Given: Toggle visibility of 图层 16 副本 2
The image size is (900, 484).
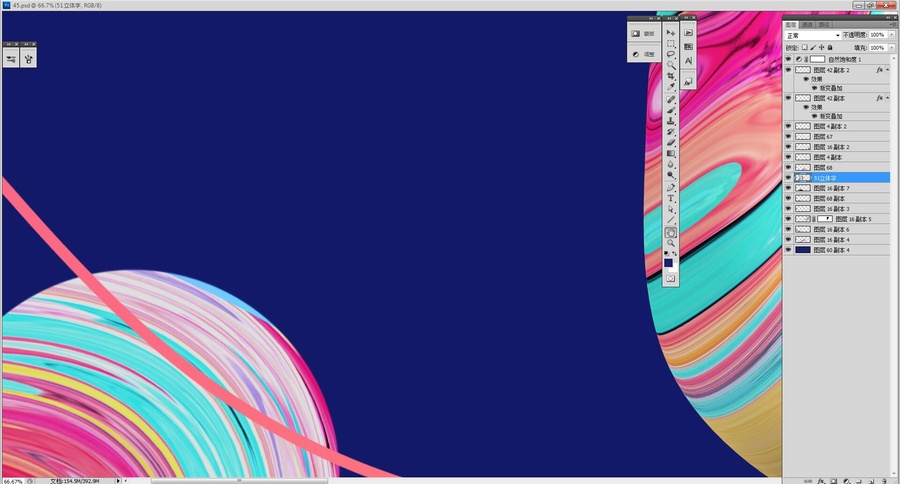Looking at the screenshot, I should click(x=788, y=147).
